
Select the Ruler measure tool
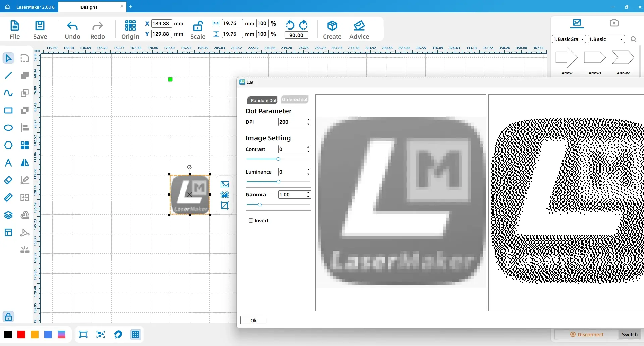(8, 197)
